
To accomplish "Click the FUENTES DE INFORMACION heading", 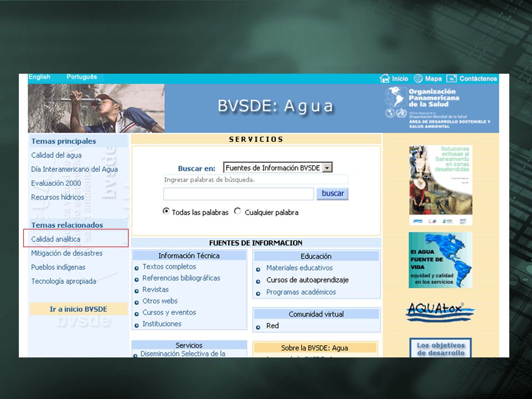I will click(256, 243).
